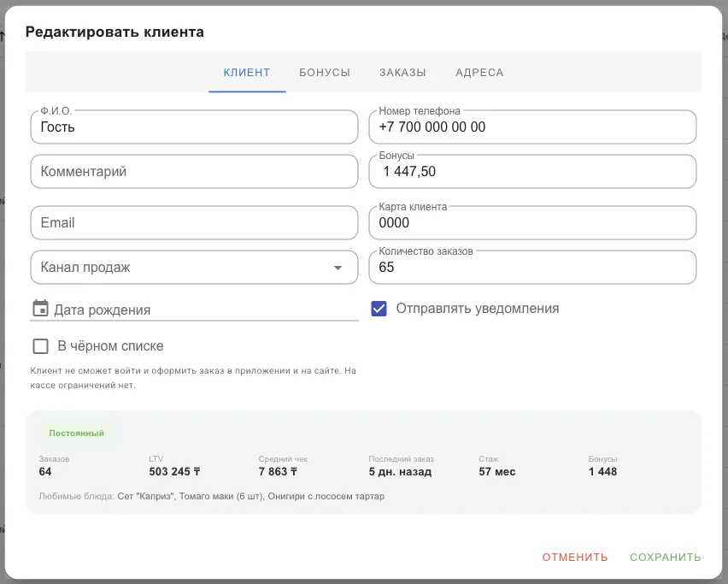The height and width of the screenshot is (584, 728).
Task: Go to the Заказы tab
Action: [402, 73]
